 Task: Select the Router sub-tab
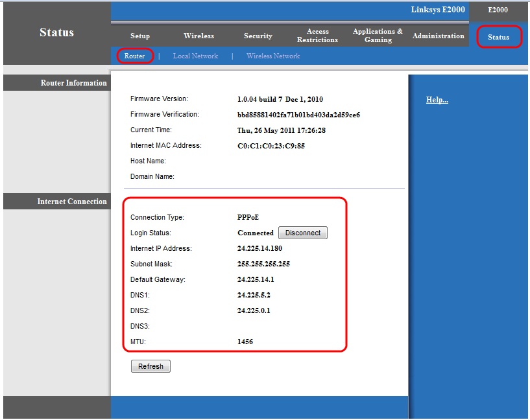[134, 56]
